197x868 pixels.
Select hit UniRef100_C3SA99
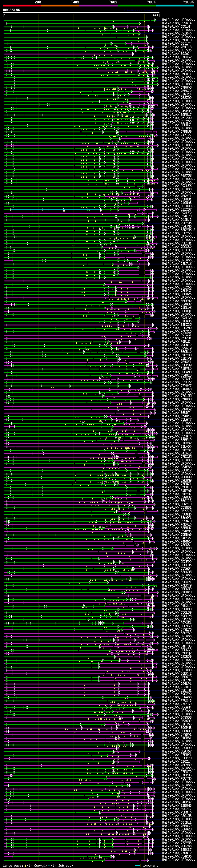(x=177, y=748)
